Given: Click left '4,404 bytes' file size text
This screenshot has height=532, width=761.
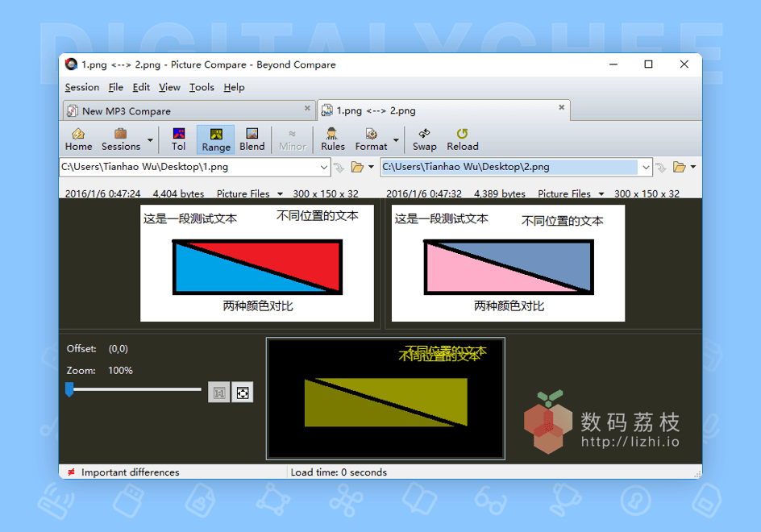Looking at the screenshot, I should (179, 193).
